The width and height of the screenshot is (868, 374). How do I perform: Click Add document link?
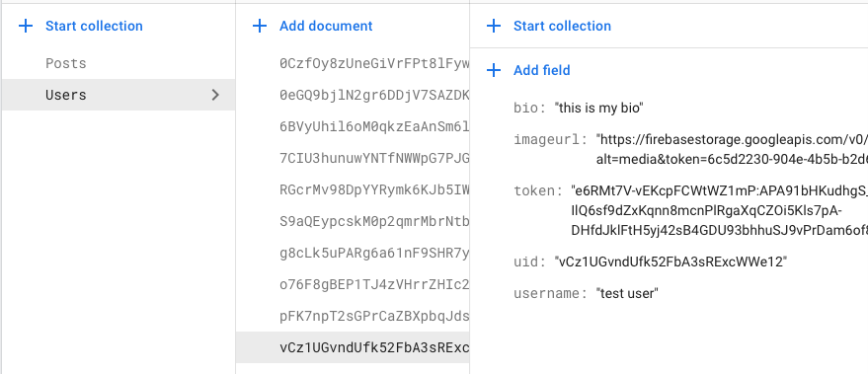pyautogui.click(x=326, y=26)
